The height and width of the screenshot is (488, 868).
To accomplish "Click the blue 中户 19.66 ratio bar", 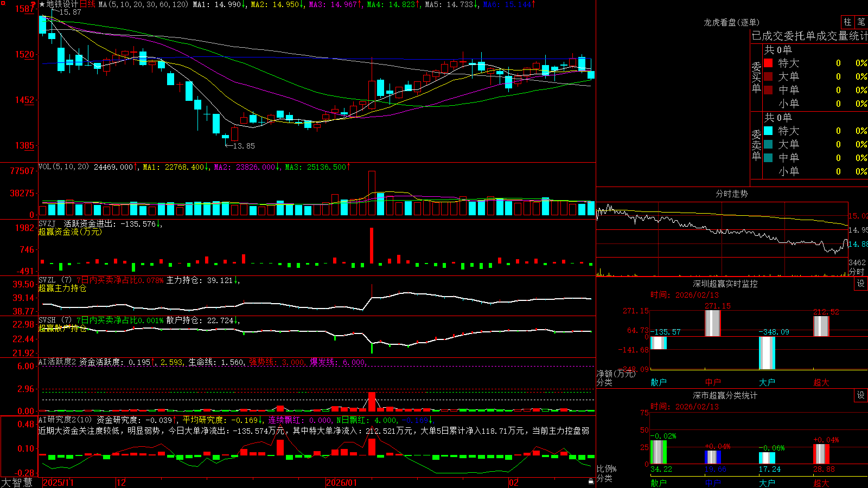I will (713, 457).
